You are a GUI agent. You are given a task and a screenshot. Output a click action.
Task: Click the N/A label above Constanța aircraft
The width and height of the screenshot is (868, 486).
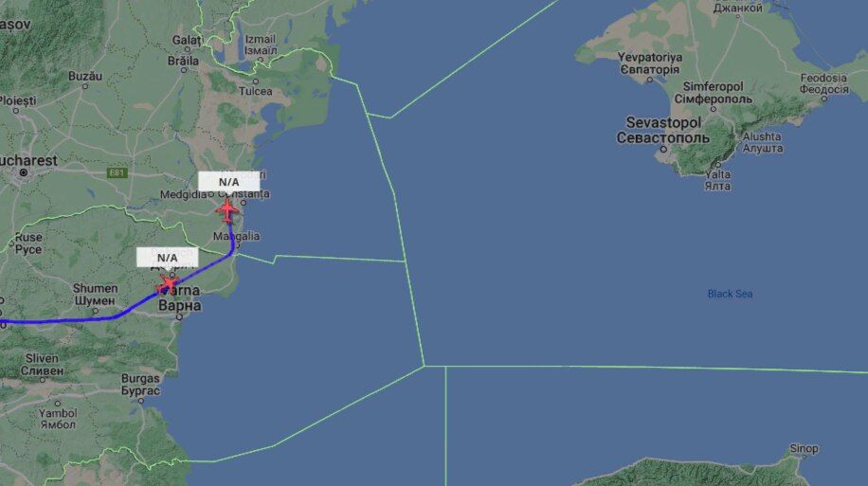(228, 182)
